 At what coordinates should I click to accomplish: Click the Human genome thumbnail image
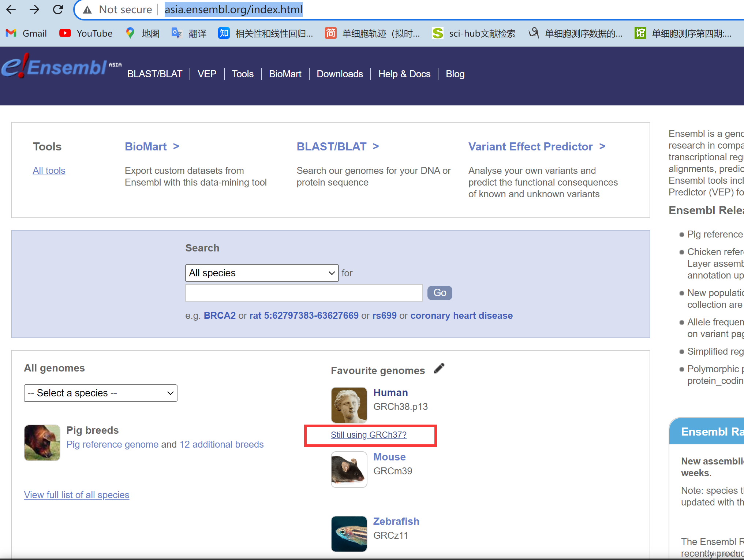click(349, 405)
